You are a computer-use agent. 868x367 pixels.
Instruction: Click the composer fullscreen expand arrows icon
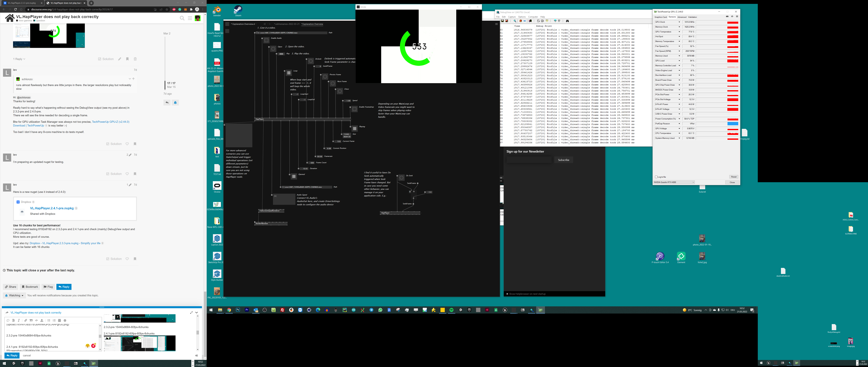191,313
